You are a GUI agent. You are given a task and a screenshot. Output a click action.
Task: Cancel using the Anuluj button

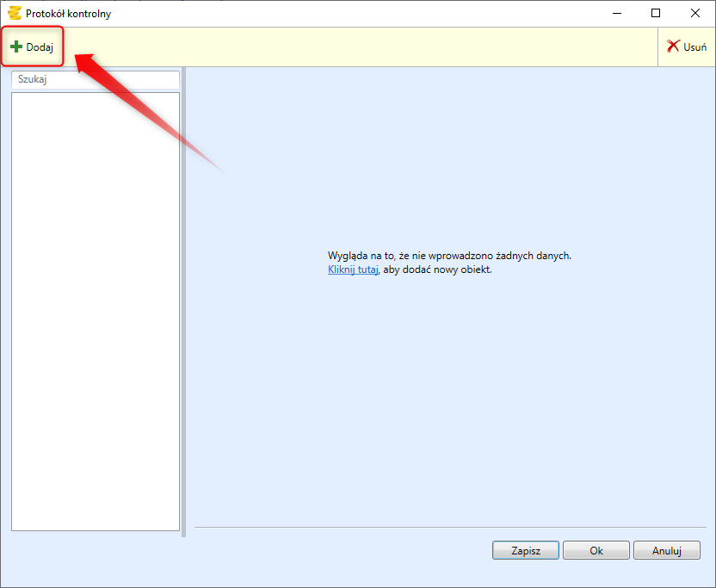(x=666, y=551)
